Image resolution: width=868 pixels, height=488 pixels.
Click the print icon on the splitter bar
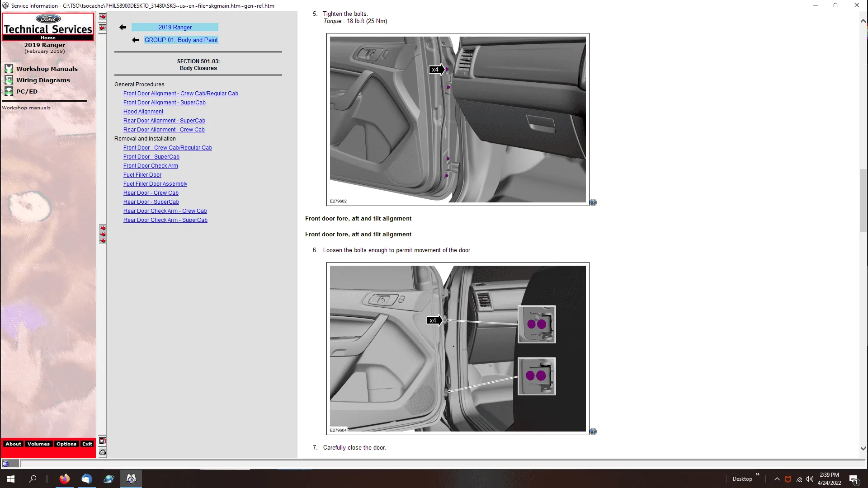click(103, 452)
